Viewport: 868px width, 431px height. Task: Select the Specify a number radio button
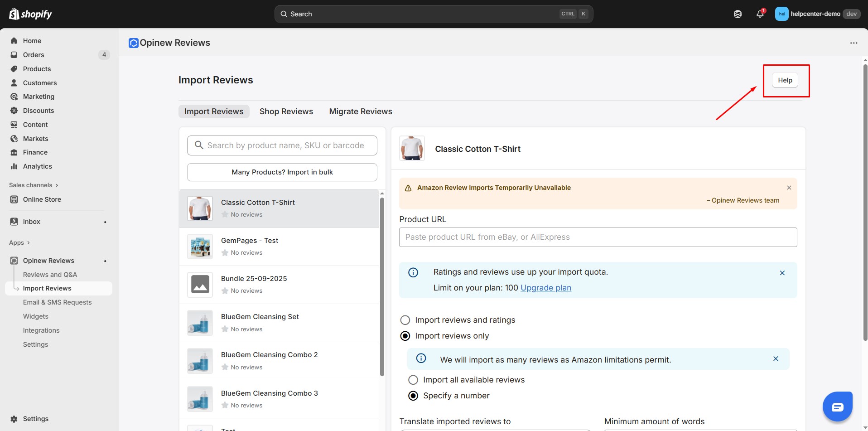coord(413,396)
